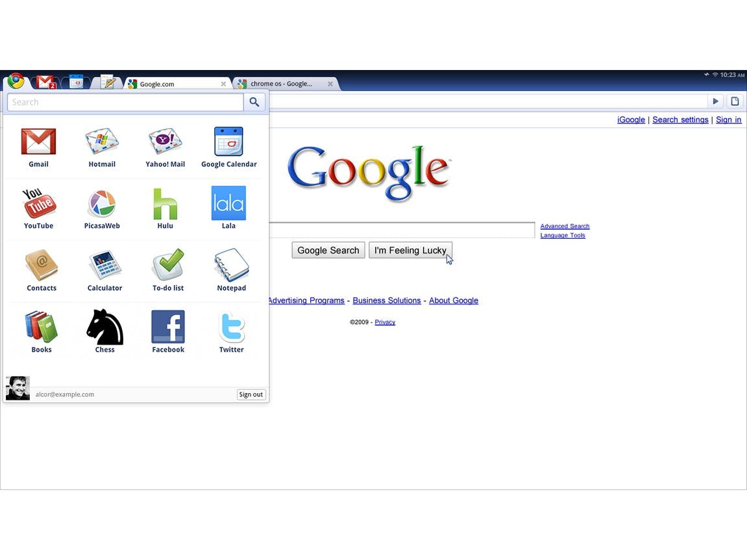Open Advanced Search link
The width and height of the screenshot is (747, 560).
click(x=565, y=226)
